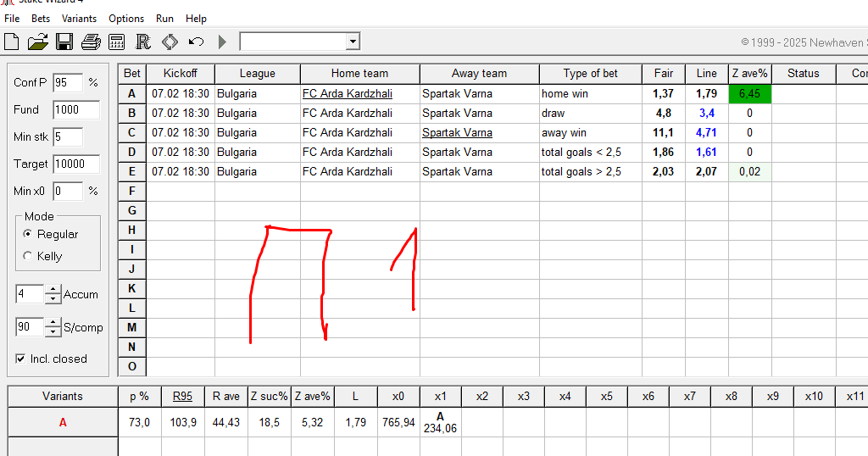Select the Kelly mode radio button
The height and width of the screenshot is (456, 868).
pyautogui.click(x=27, y=256)
